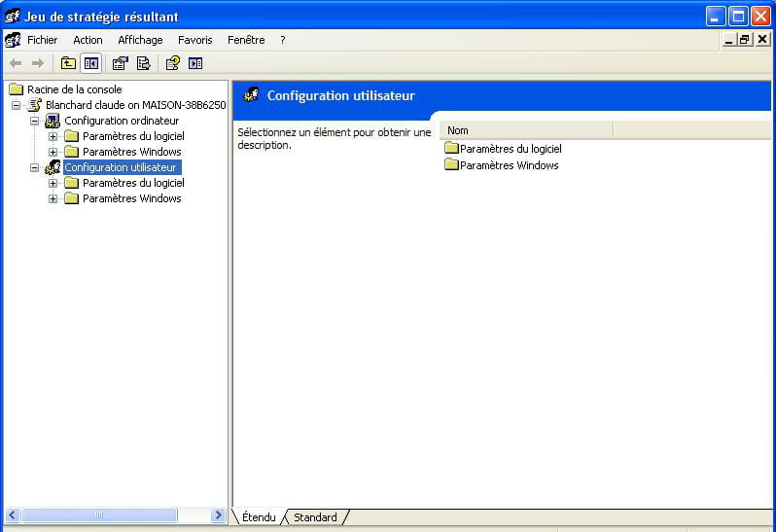Click the Configuration ordinateur computer icon
776x532 pixels.
click(53, 121)
